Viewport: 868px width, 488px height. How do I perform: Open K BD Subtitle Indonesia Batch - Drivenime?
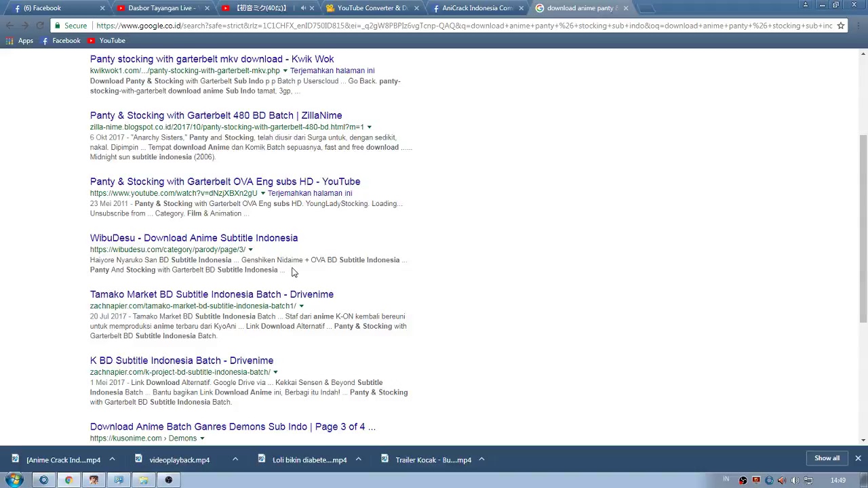coord(182,361)
